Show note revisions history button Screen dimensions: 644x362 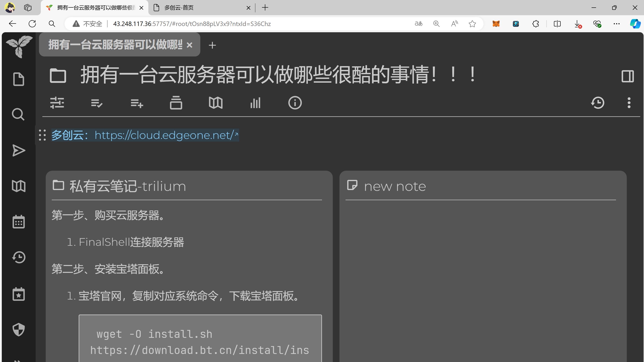(598, 103)
